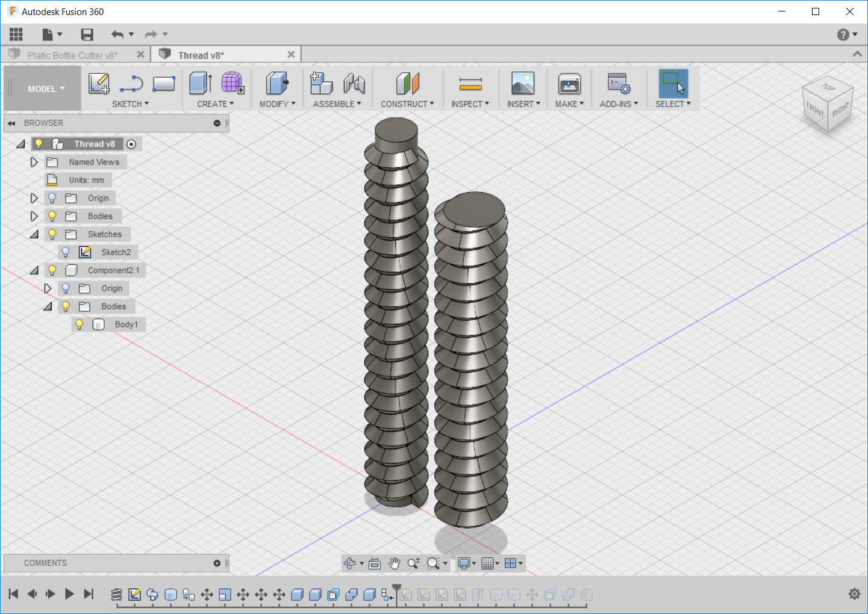868x614 pixels.
Task: Click the Inspect measure icon
Action: pos(470,84)
